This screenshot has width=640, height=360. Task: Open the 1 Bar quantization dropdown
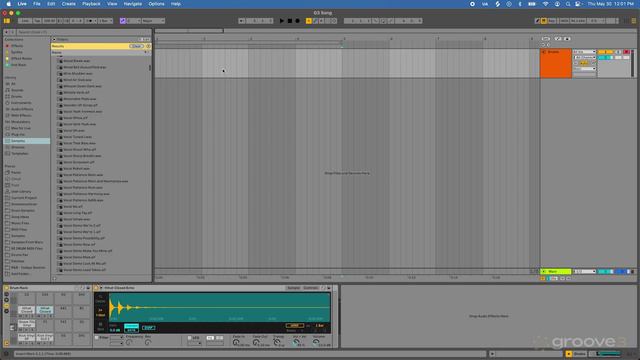[105, 21]
